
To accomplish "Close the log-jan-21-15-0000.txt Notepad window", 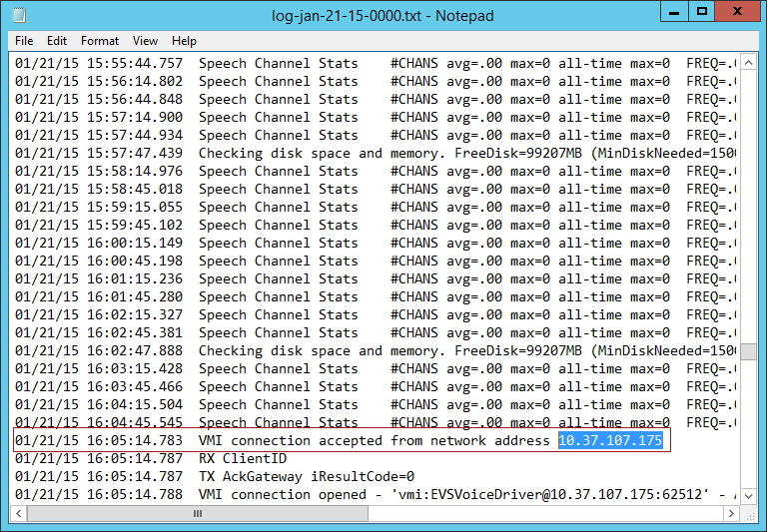I will pos(737,13).
